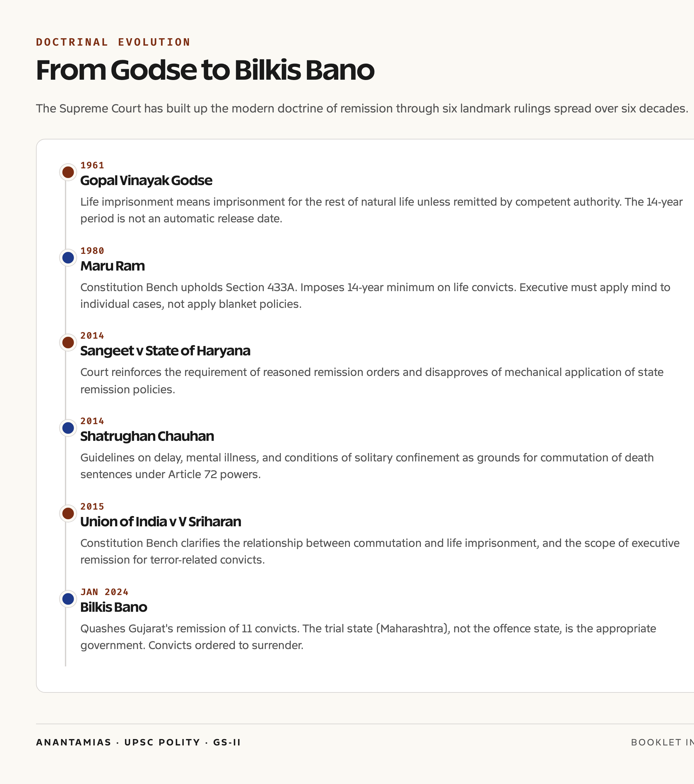Select the brown dot for Sangeet v Haryana
Viewport: 694px width, 784px height.
click(68, 343)
